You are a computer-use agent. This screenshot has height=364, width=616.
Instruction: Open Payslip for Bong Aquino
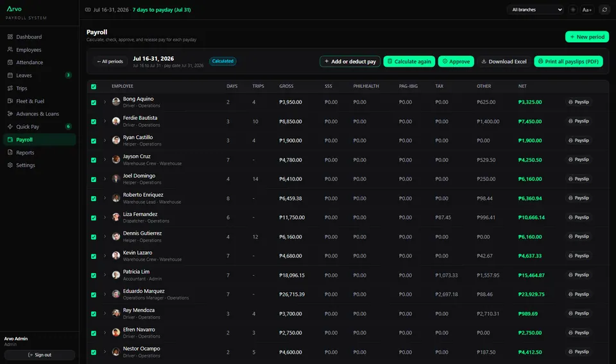coord(578,102)
